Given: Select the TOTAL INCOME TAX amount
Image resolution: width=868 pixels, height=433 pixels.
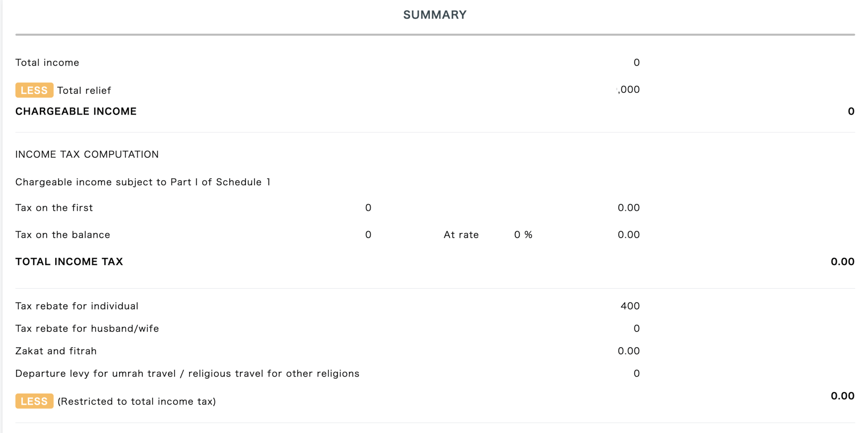Looking at the screenshot, I should pyautogui.click(x=843, y=262).
